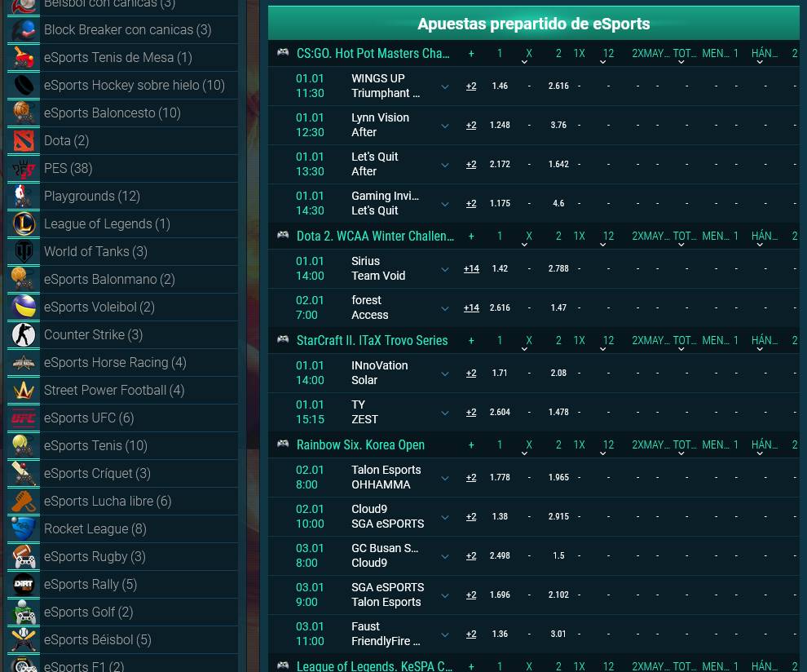This screenshot has height=672, width=807.
Task: Open the X column dropdown under CS:GO header
Action: point(527,57)
